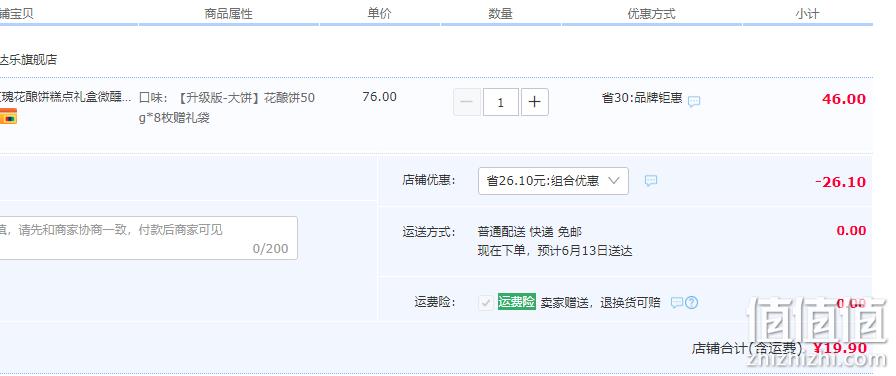Viewport: 896px width, 376px height.
Task: Click the question mark help icon
Action: coord(691,302)
